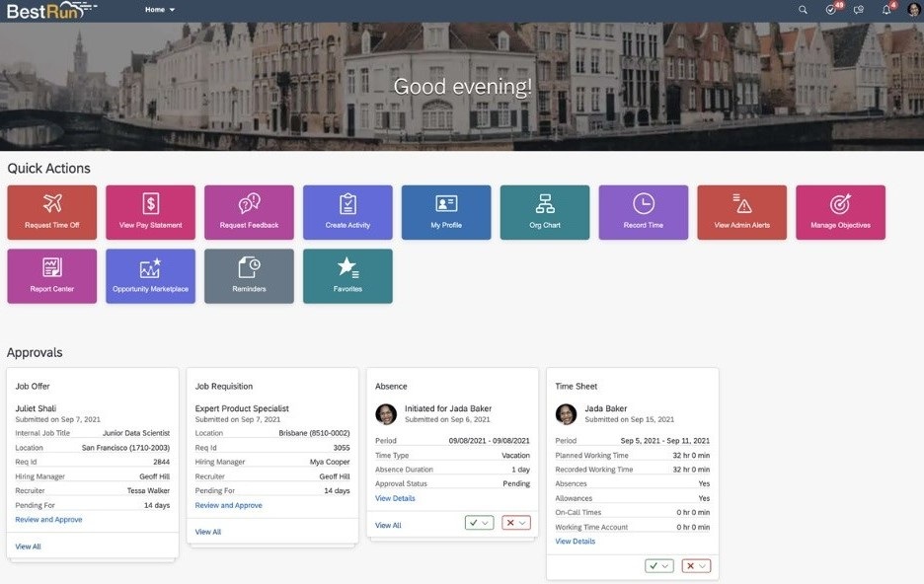
Task: Click the Junior Data Scientist value
Action: point(136,433)
